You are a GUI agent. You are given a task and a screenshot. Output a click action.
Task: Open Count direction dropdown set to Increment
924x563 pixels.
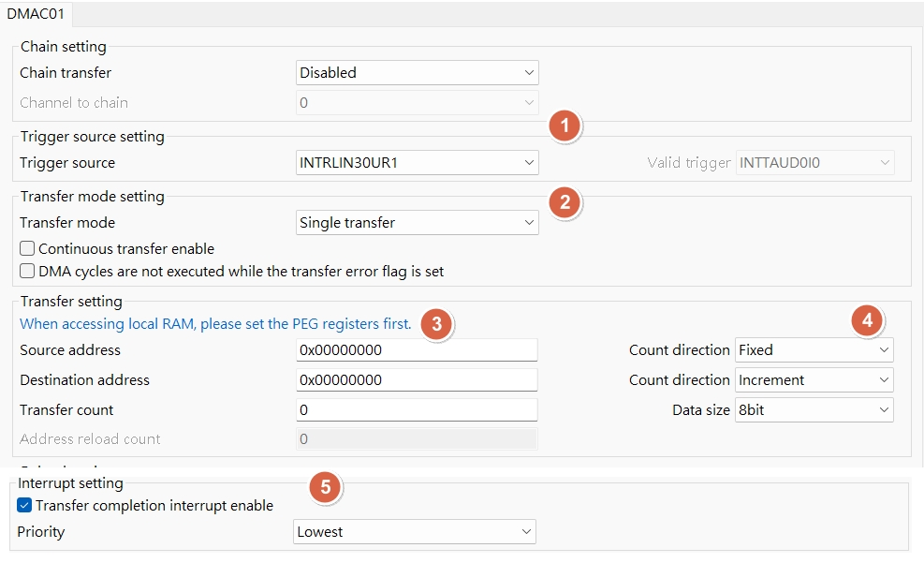(x=814, y=380)
